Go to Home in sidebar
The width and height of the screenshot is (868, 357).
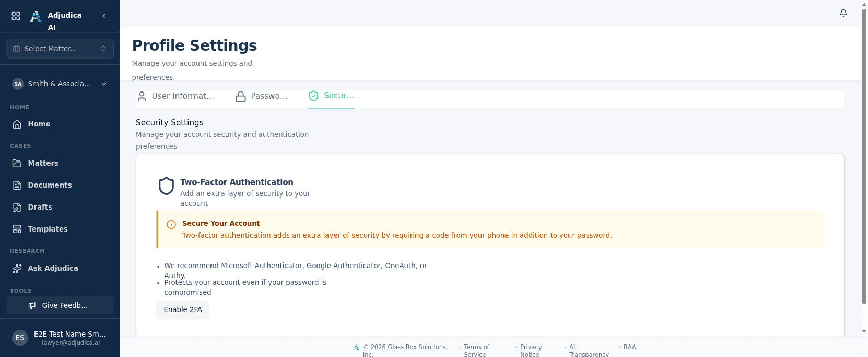(60, 124)
